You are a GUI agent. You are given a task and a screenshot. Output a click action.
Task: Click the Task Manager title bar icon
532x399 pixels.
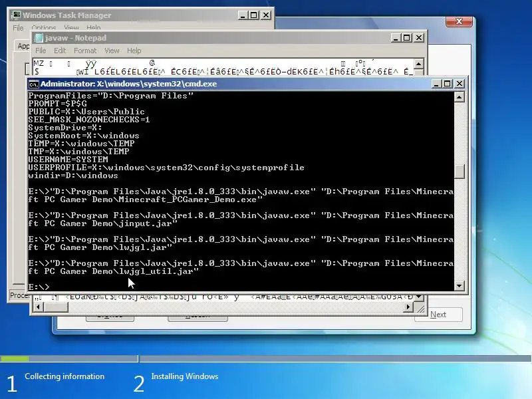click(x=16, y=15)
